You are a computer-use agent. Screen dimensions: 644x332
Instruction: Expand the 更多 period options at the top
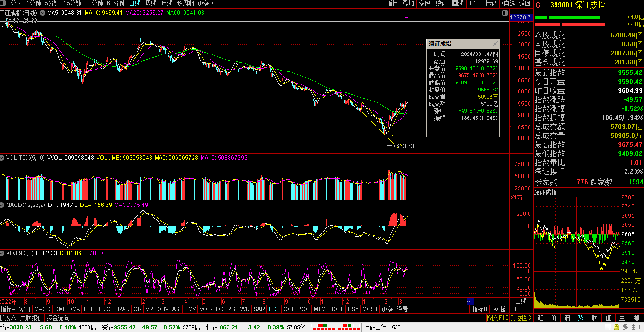(x=204, y=3)
